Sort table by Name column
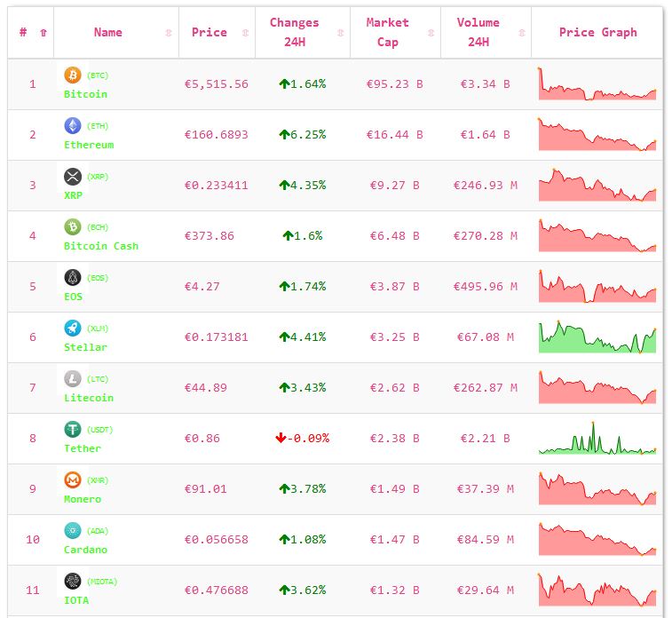 [x=108, y=33]
